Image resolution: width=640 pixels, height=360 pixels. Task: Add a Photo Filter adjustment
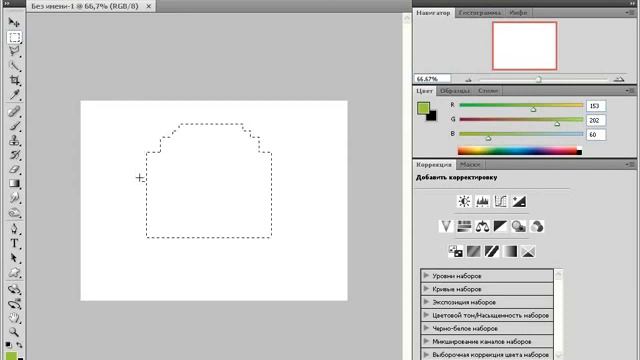518,226
